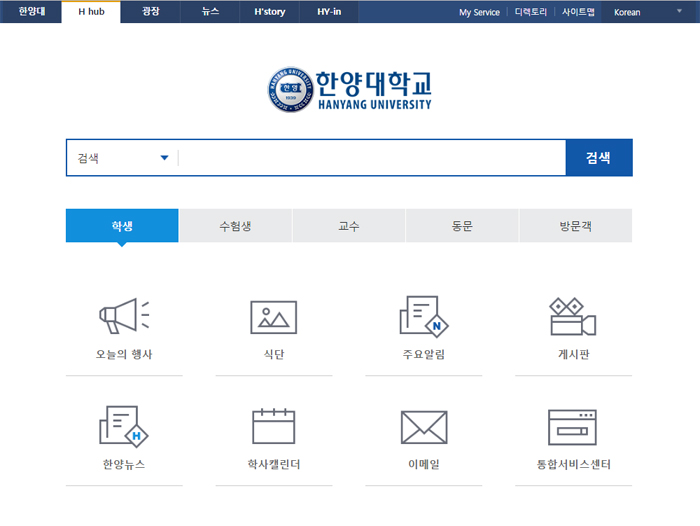Click the 게시판 label

click(x=574, y=354)
